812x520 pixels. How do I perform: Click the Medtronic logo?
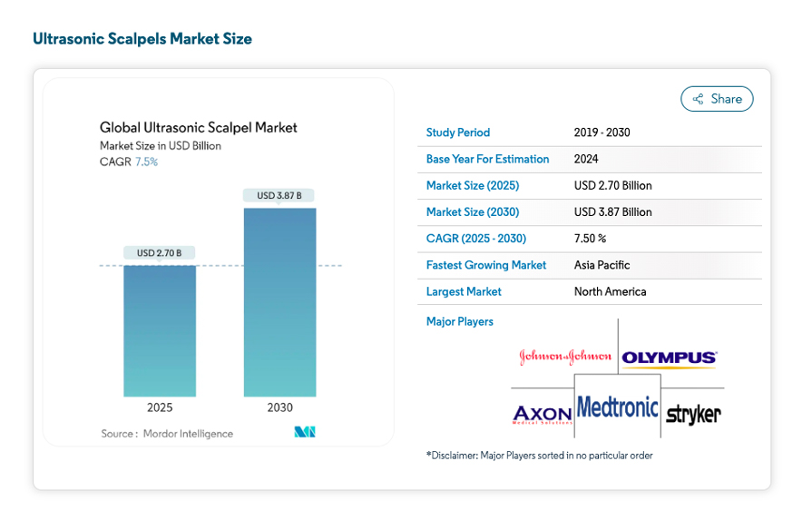617,407
